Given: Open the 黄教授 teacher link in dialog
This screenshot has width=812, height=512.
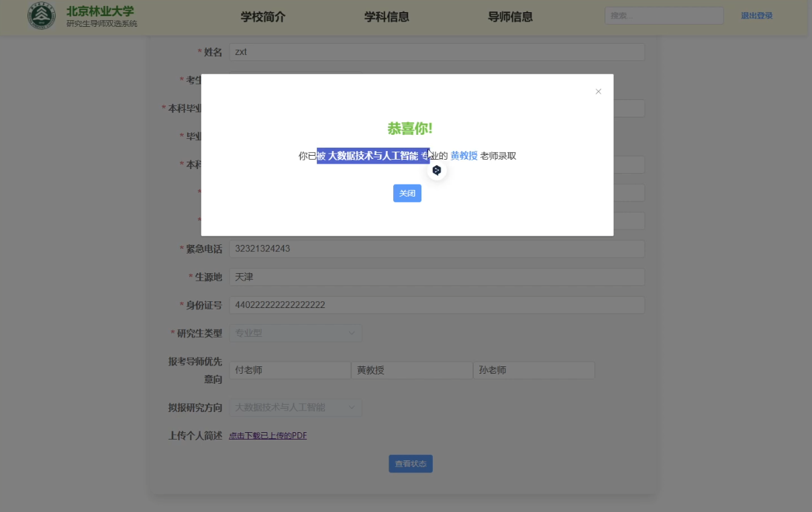Looking at the screenshot, I should coord(464,155).
